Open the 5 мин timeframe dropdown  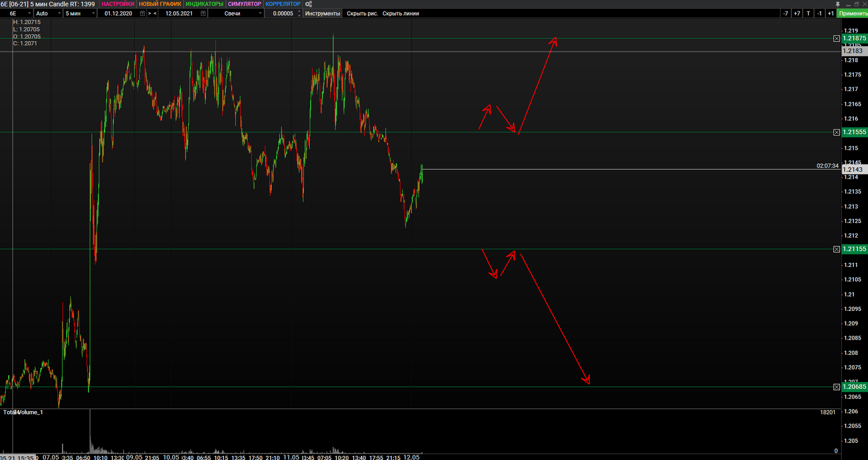[80, 14]
